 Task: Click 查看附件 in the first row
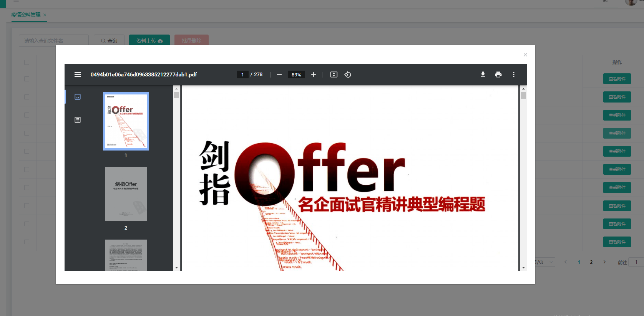point(617,79)
